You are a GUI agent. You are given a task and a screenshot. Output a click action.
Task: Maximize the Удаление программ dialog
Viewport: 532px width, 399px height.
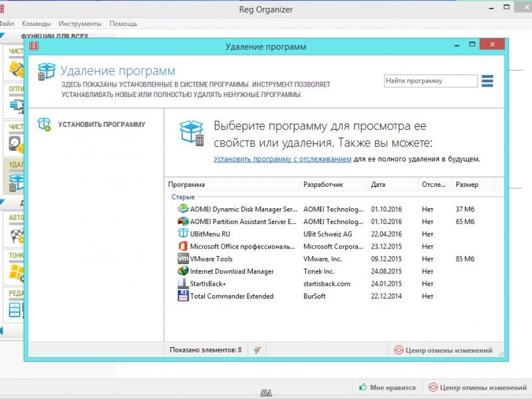[x=472, y=45]
